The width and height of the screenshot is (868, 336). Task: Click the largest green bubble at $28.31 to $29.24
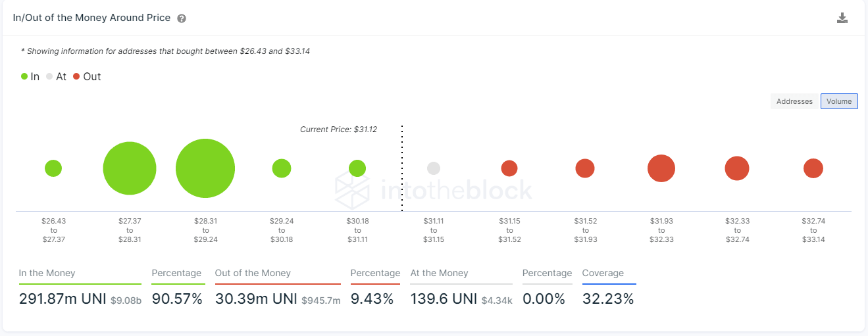coord(205,168)
